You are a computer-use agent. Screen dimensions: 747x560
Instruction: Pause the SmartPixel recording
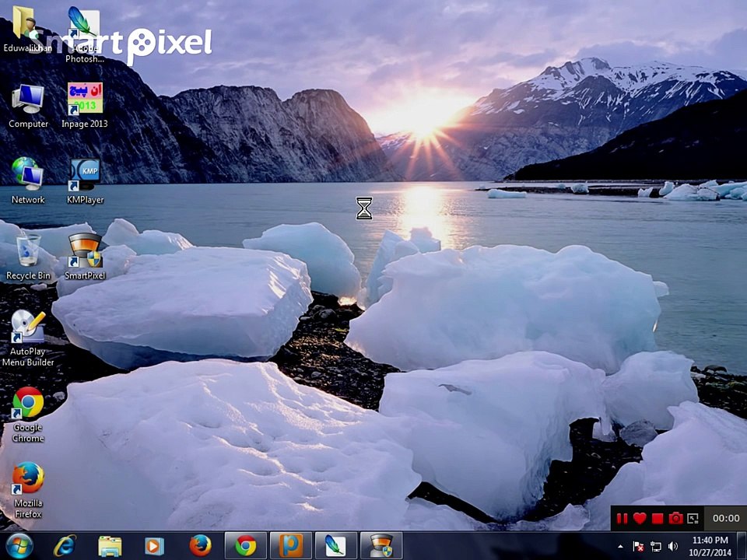point(622,519)
